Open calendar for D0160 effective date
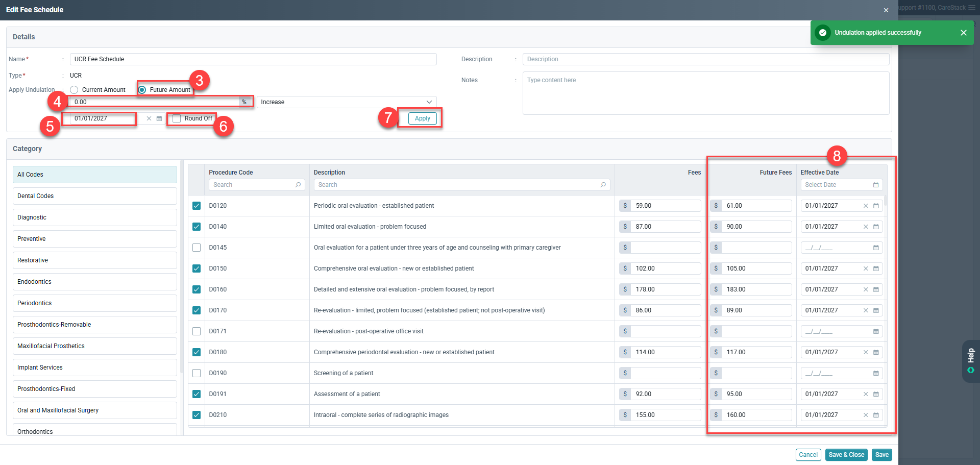 click(x=876, y=289)
